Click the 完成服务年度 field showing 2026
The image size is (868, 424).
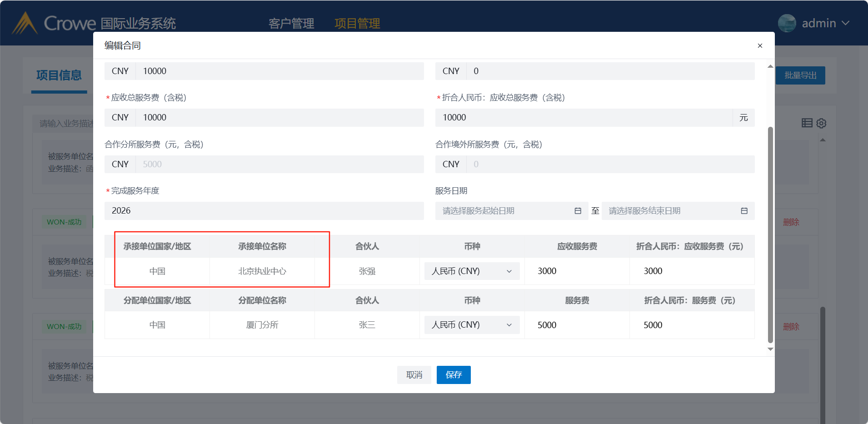(264, 211)
